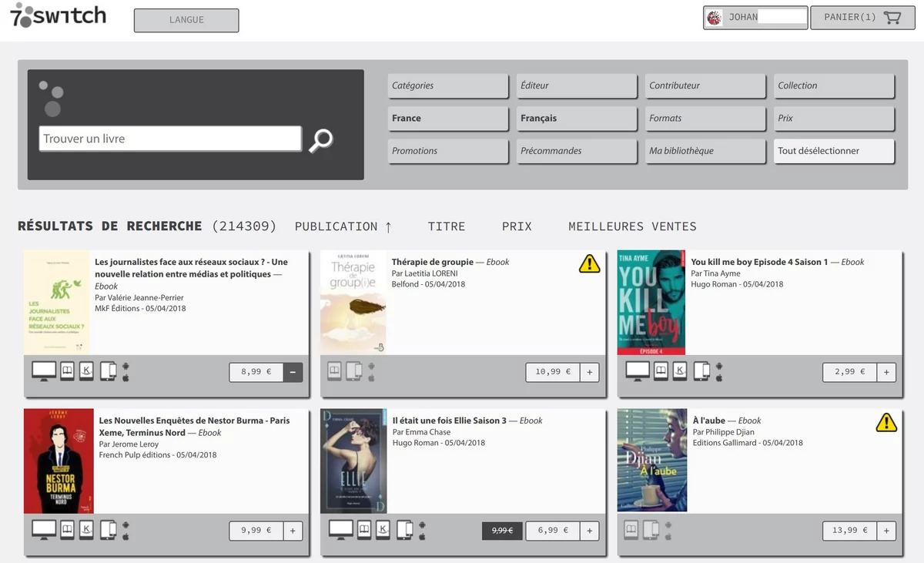The width and height of the screenshot is (924, 563).
Task: Add Nestor Burma book to cart with plus
Action: [x=293, y=531]
